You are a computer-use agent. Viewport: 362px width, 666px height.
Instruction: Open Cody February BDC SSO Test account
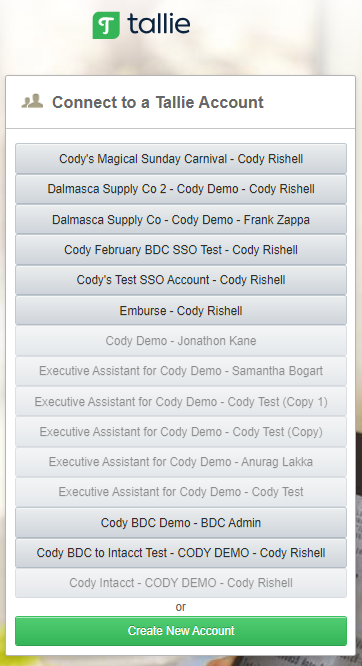181,250
